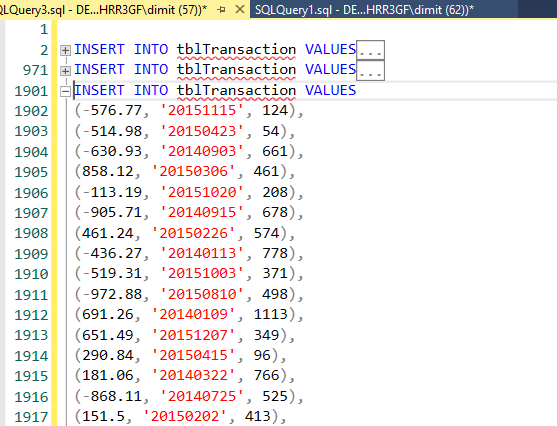Click the value 290.84
This screenshot has width=557, height=426.
(x=108, y=355)
